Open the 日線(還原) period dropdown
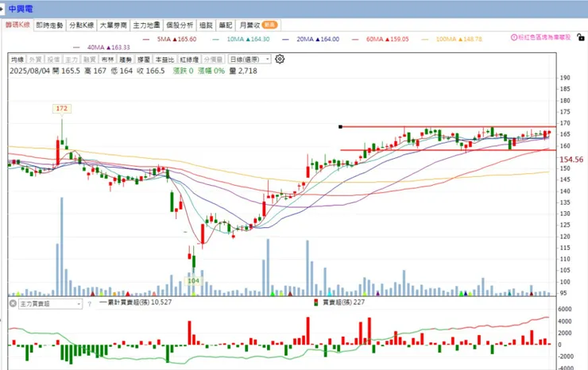 [x=249, y=60]
